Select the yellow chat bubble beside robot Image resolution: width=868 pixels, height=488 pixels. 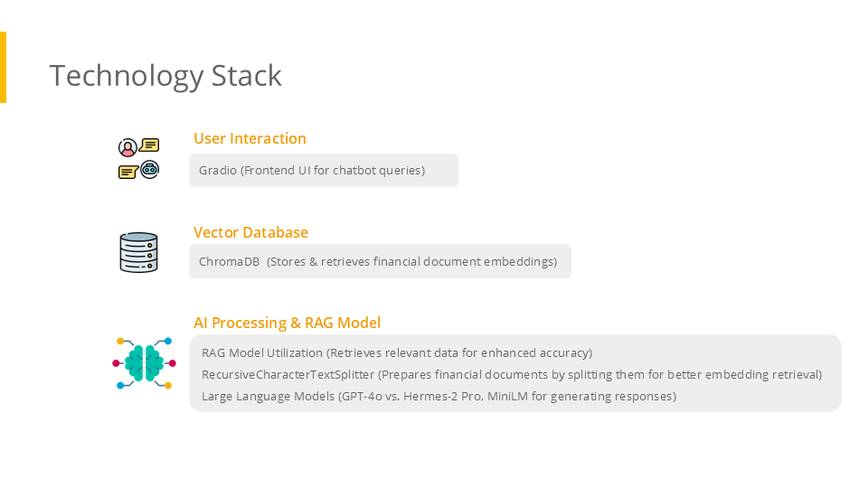pos(127,171)
